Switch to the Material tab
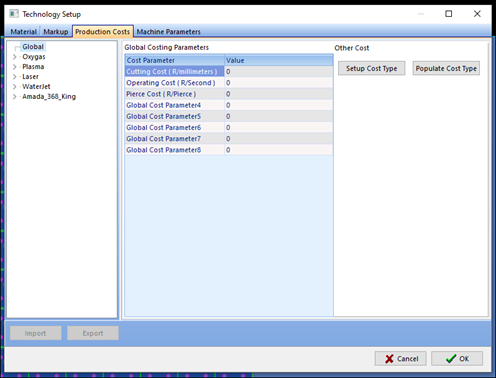496x378 pixels. click(x=23, y=32)
